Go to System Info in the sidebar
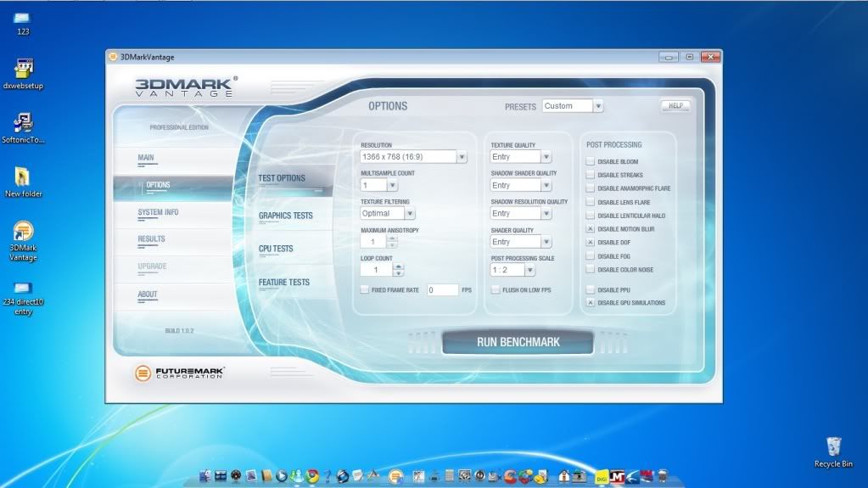This screenshot has width=868, height=488. pyautogui.click(x=158, y=212)
